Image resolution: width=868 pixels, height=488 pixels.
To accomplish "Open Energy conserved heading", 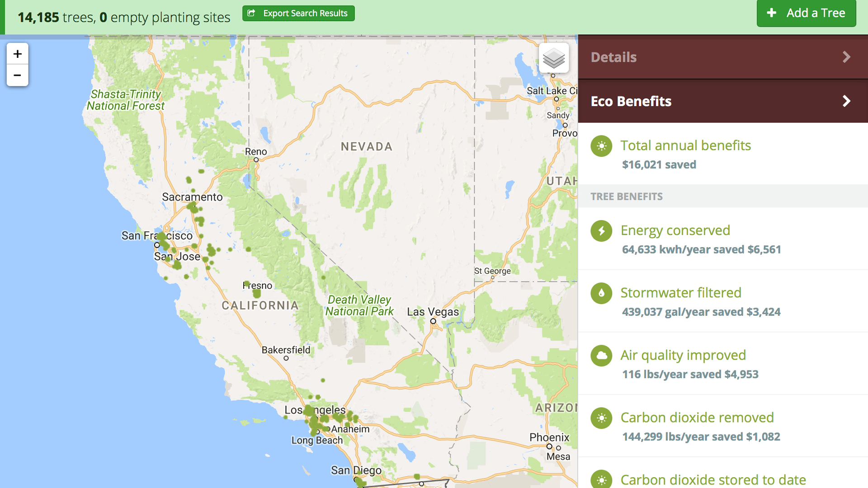I will point(675,230).
